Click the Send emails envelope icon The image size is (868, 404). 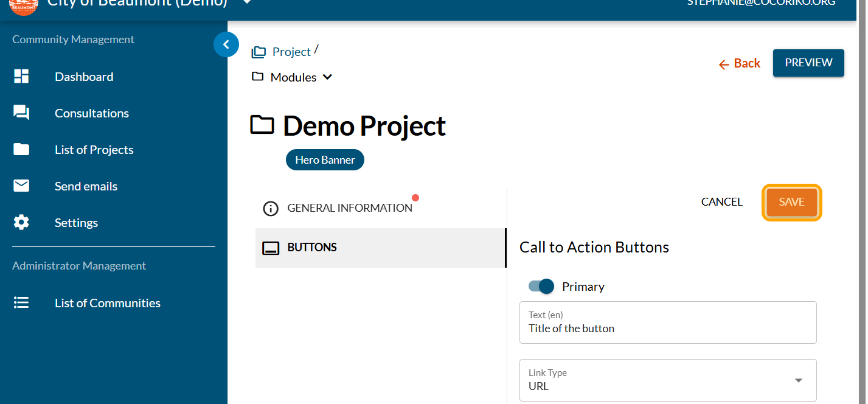(21, 186)
